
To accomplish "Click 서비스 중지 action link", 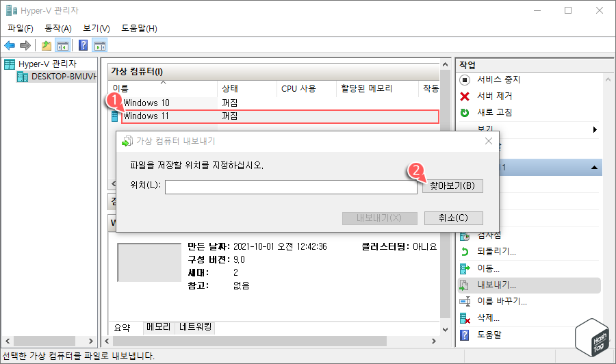I will [498, 80].
